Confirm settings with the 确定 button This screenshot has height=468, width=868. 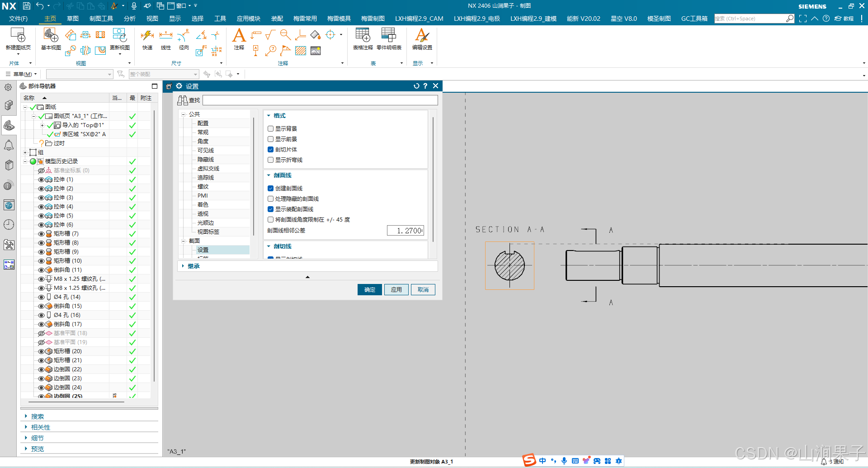tap(370, 289)
